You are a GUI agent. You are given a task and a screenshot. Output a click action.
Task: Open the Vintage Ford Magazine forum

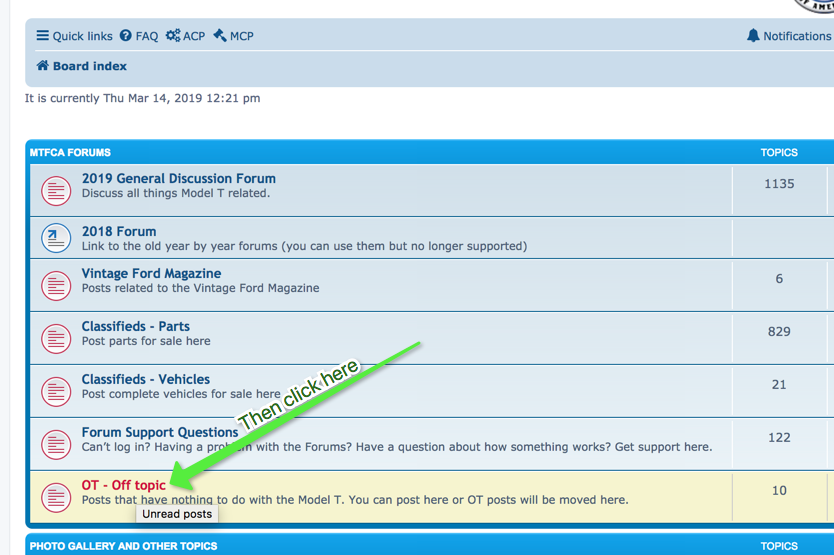click(151, 273)
